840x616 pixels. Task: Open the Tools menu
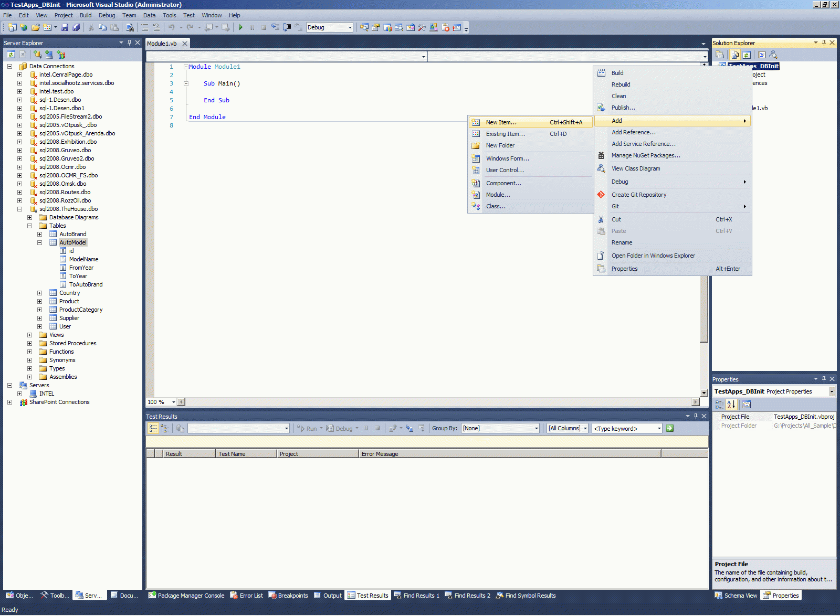[x=169, y=15]
